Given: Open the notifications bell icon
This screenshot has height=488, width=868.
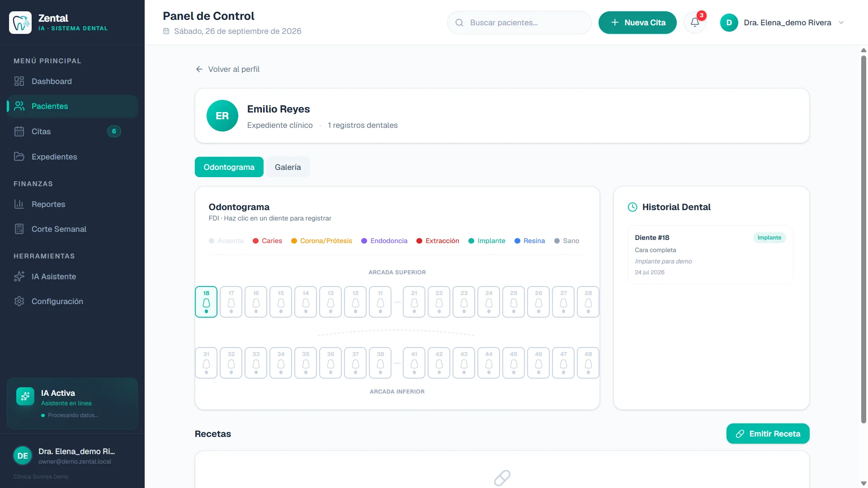Looking at the screenshot, I should coord(695,23).
